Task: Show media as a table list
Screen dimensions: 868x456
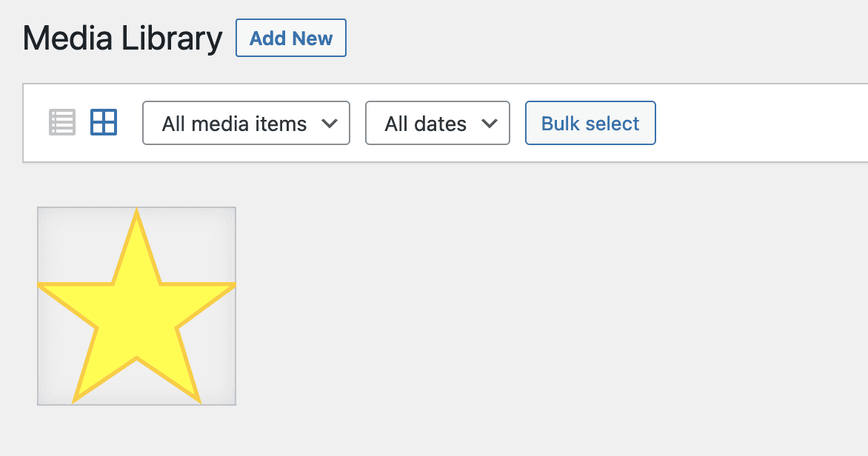Action: click(62, 122)
